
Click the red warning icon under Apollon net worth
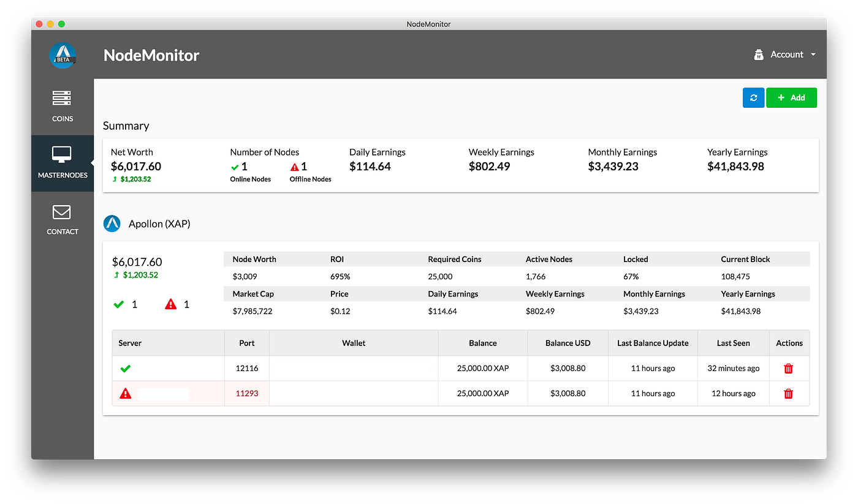(171, 304)
